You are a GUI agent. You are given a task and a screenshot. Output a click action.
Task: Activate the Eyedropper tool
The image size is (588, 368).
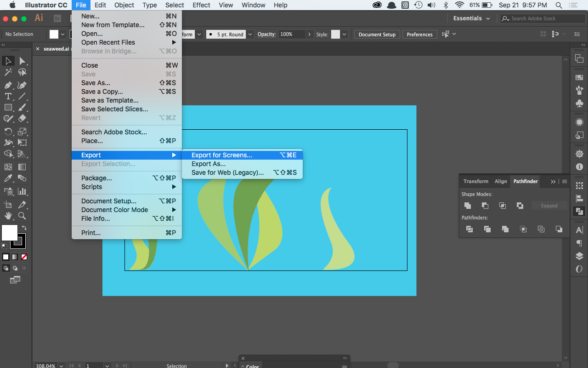click(x=8, y=178)
